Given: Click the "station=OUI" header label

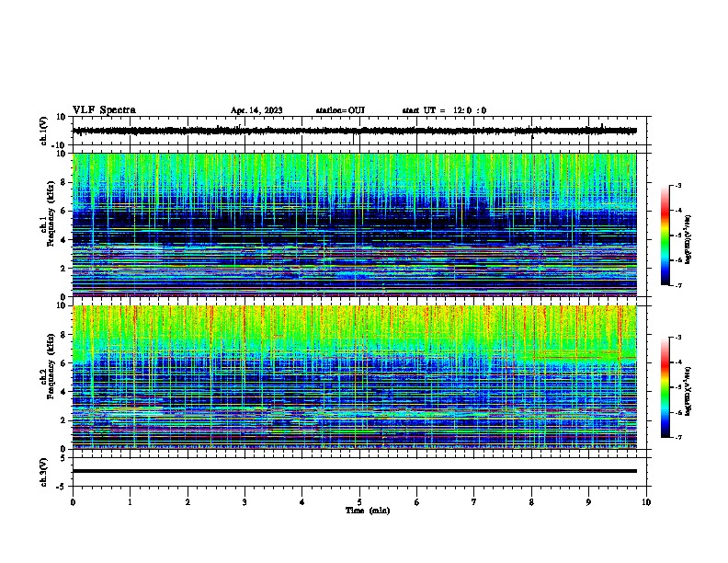Looking at the screenshot, I should tap(340, 110).
